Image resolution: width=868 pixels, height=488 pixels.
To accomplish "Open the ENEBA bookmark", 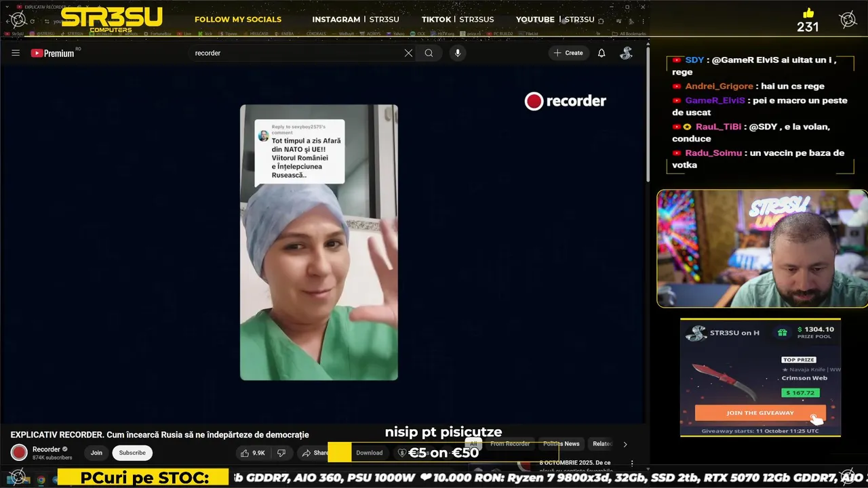I will (x=285, y=33).
